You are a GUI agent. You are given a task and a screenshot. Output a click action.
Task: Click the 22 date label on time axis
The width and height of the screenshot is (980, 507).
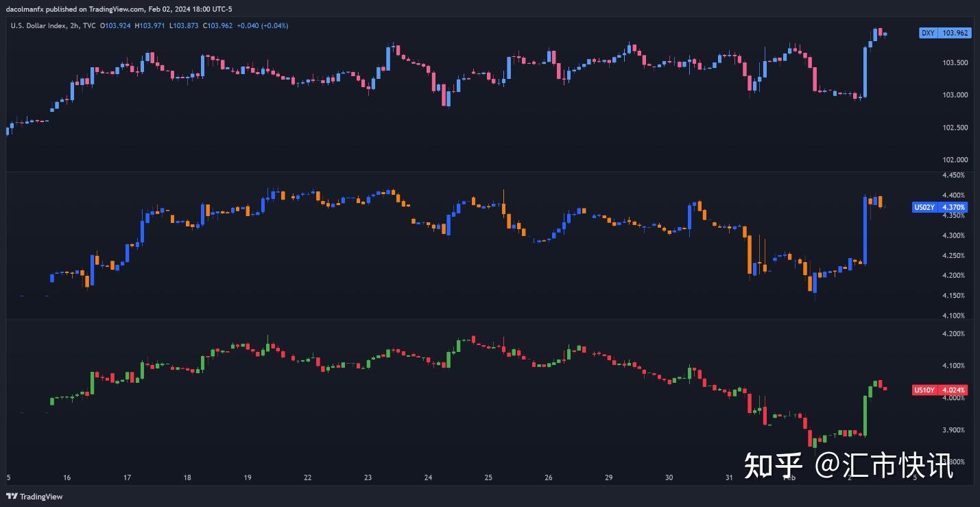(x=308, y=477)
